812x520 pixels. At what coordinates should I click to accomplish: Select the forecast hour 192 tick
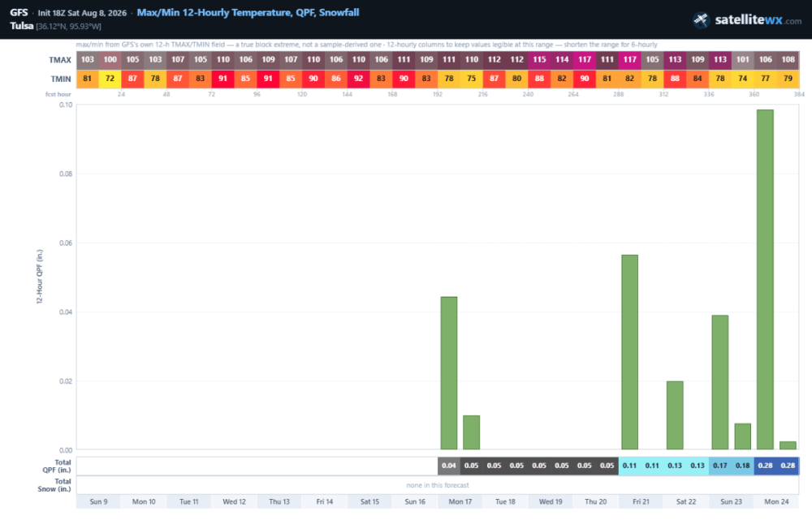pyautogui.click(x=438, y=94)
